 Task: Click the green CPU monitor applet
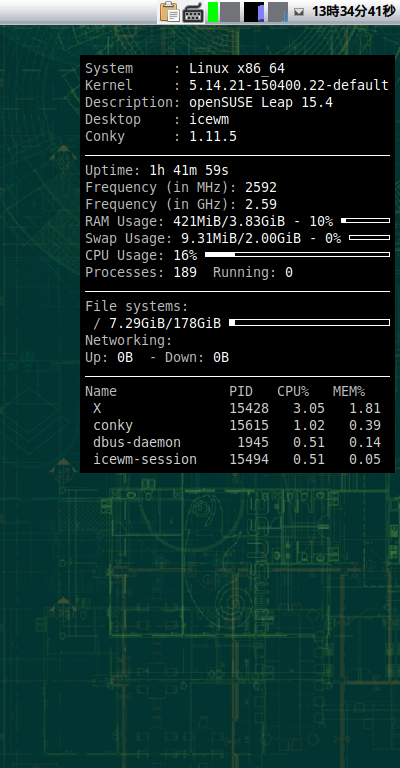pyautogui.click(x=213, y=12)
